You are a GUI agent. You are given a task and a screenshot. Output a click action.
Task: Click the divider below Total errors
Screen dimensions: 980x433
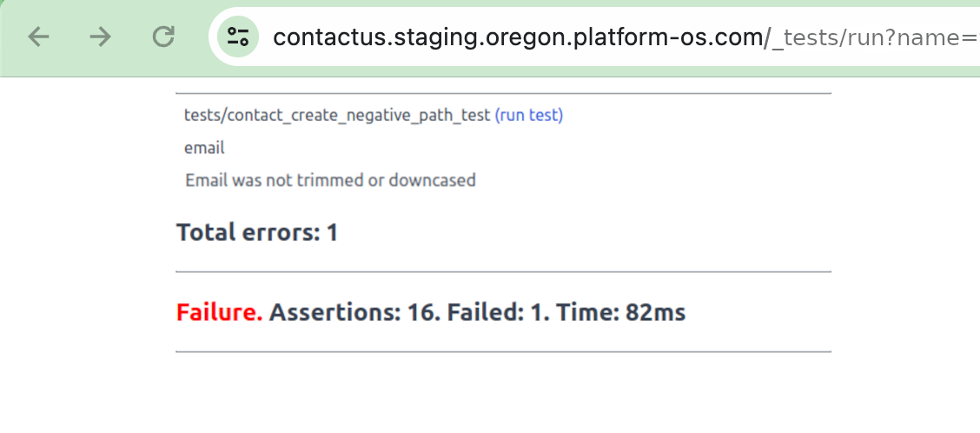[x=503, y=272]
